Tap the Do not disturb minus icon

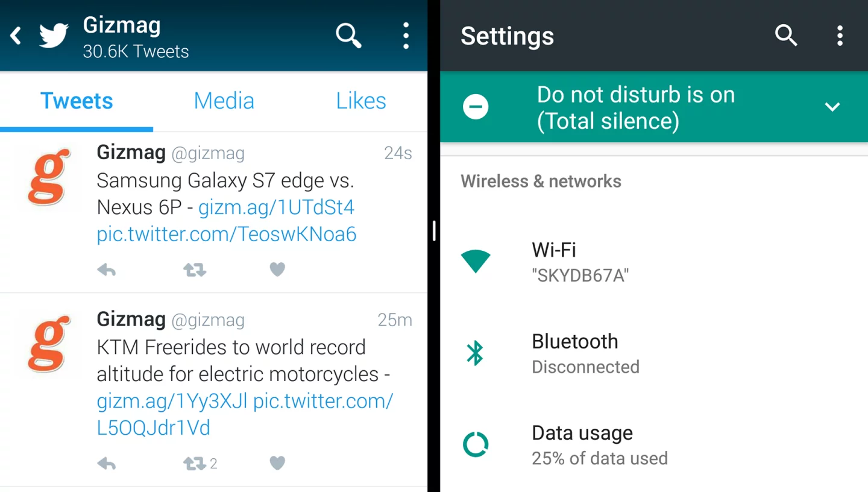(476, 107)
